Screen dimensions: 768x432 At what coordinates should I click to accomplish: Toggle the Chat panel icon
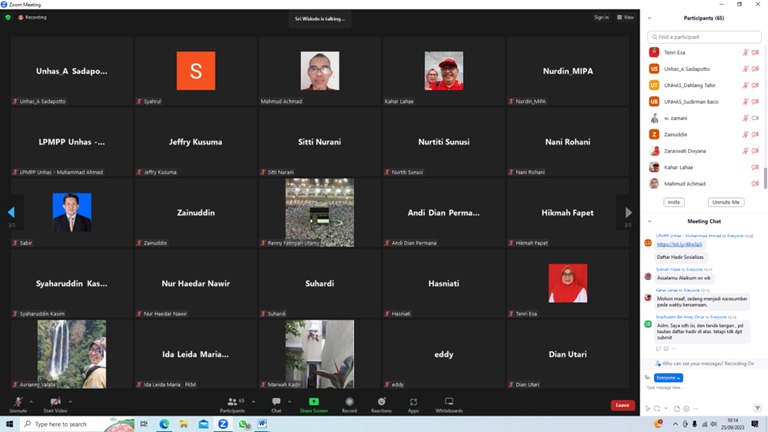click(x=276, y=403)
